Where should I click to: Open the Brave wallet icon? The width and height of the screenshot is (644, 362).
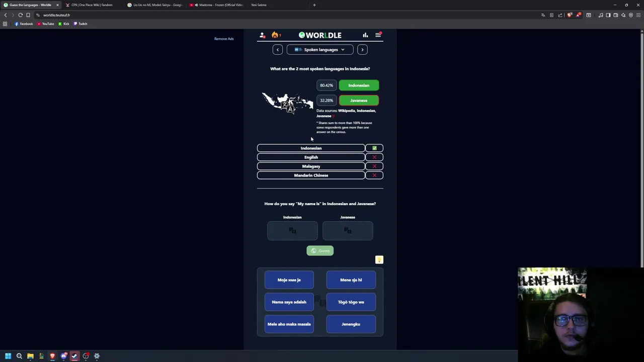pos(616,15)
